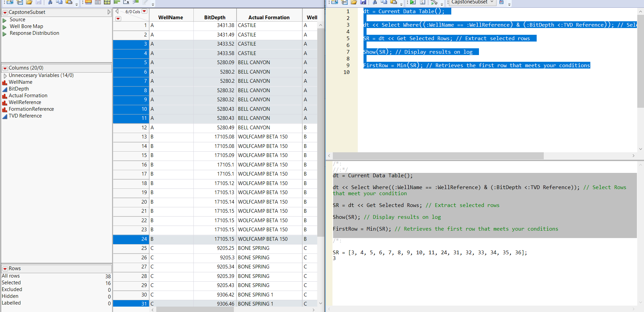Click the WellName nominal modeling type icon

(5, 82)
